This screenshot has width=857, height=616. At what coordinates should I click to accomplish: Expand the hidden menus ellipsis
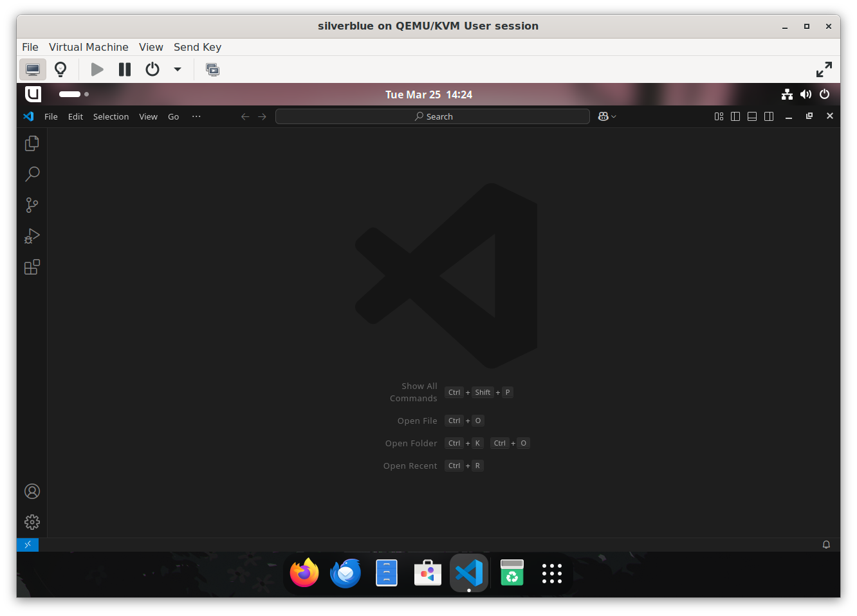196,116
